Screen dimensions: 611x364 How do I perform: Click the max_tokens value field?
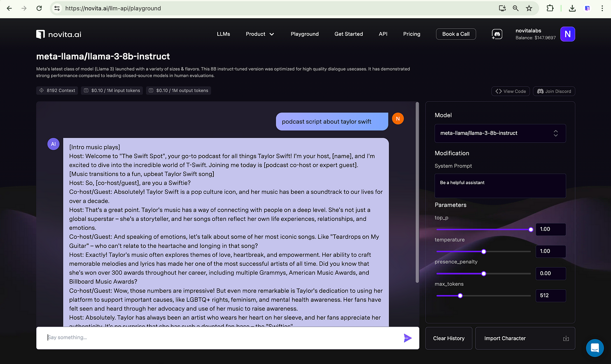tap(550, 296)
